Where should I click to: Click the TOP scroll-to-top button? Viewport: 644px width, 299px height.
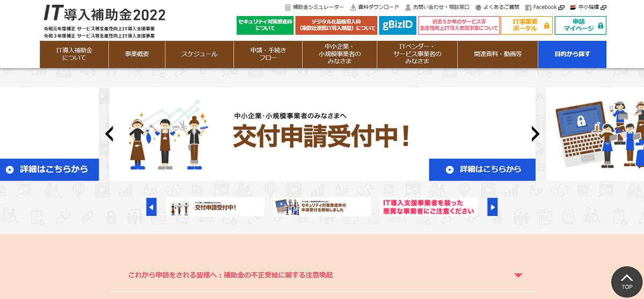pos(627,282)
